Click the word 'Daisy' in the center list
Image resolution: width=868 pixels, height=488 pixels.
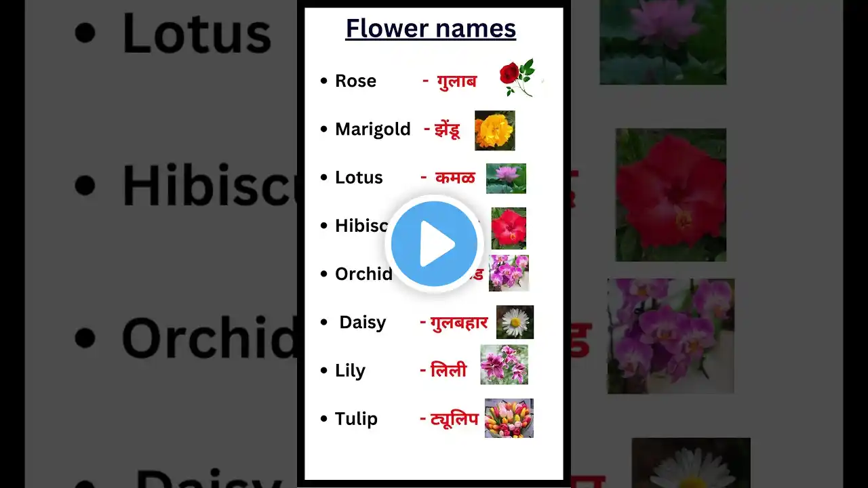click(x=362, y=322)
